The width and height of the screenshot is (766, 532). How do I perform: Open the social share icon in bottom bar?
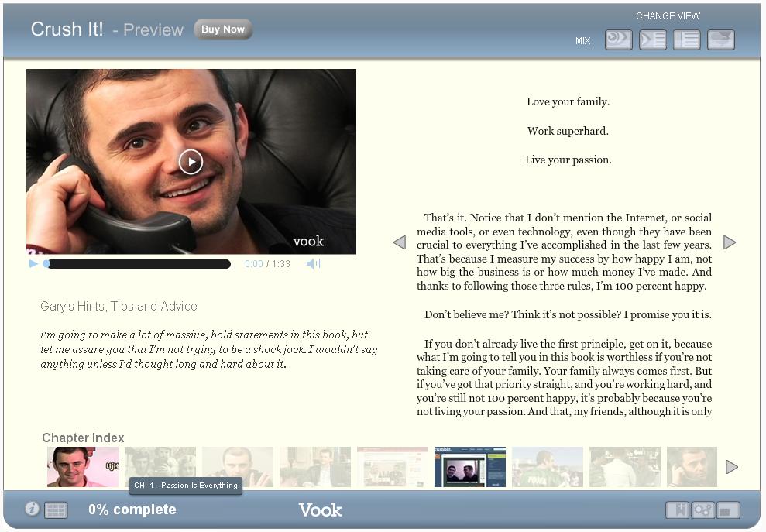tap(703, 510)
